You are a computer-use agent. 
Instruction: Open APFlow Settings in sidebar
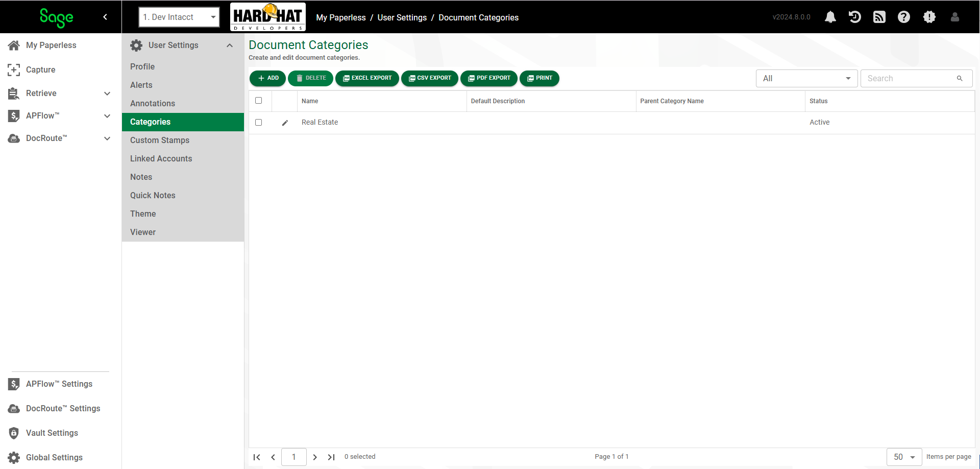click(59, 384)
